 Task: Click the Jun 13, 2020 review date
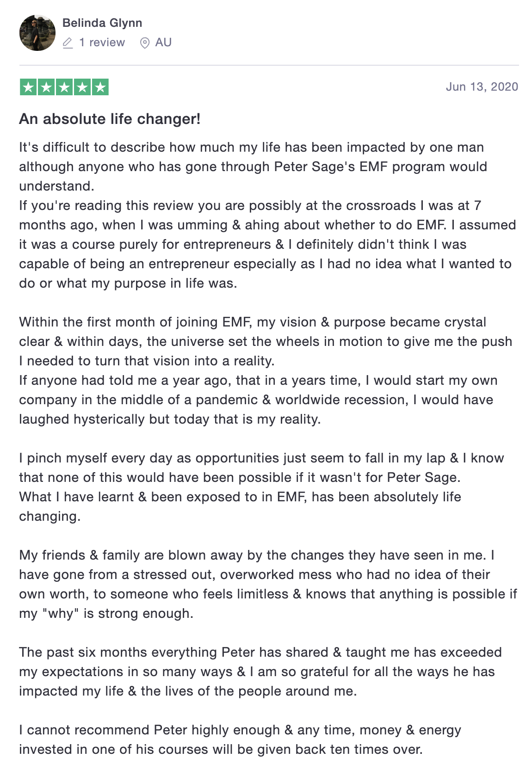point(482,87)
